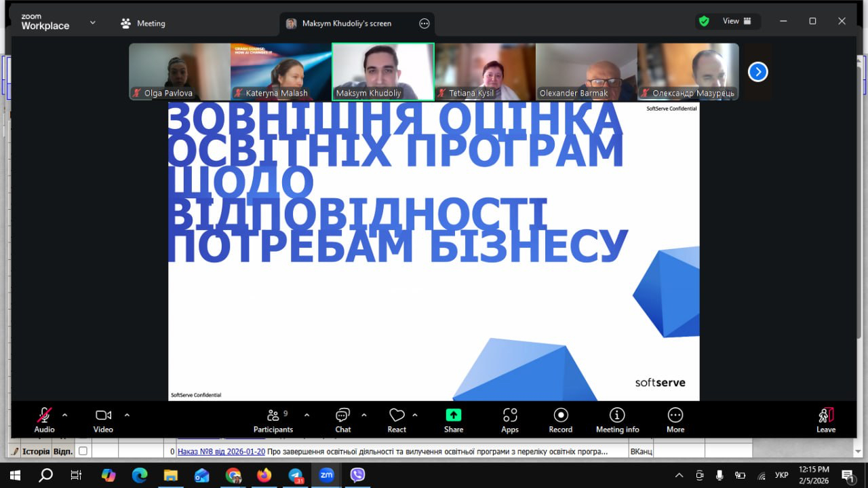This screenshot has height=488, width=868.
Task: Show more participant videos with next arrow
Action: point(757,71)
